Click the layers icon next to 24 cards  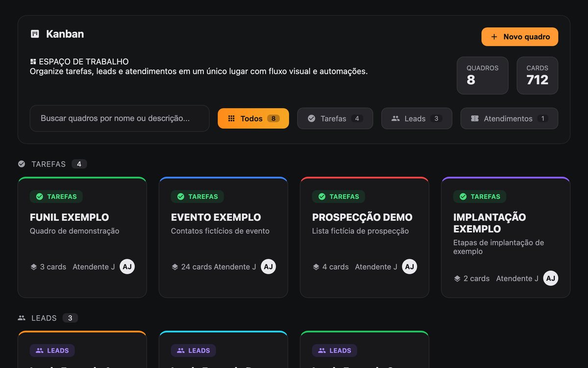pyautogui.click(x=174, y=267)
